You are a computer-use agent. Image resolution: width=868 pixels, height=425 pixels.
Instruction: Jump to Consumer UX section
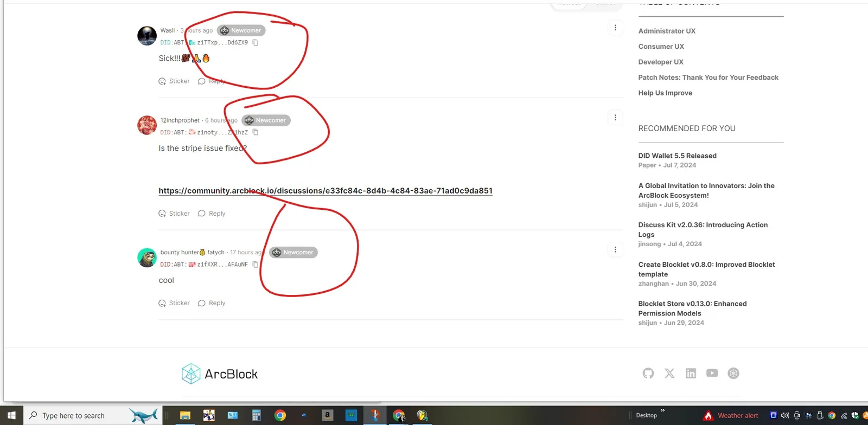[x=661, y=47]
